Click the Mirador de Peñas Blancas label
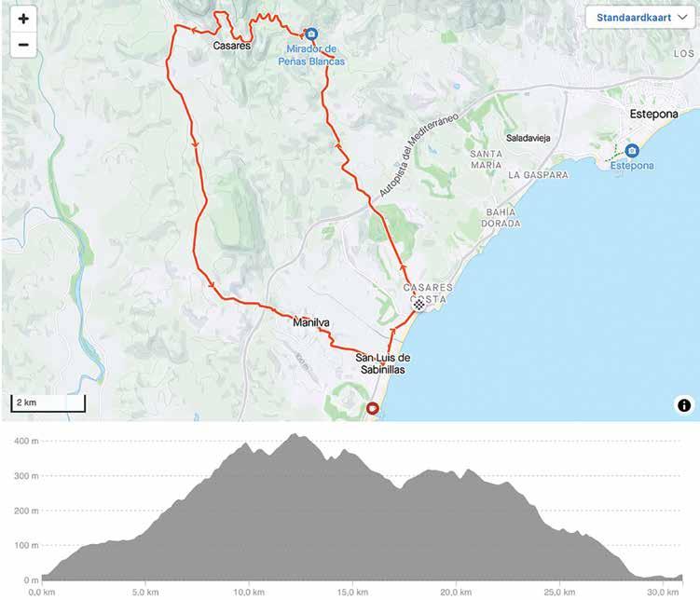 (311, 55)
